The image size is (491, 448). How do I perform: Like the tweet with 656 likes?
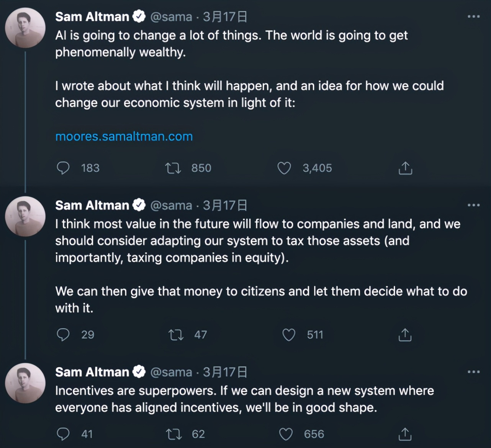point(286,434)
